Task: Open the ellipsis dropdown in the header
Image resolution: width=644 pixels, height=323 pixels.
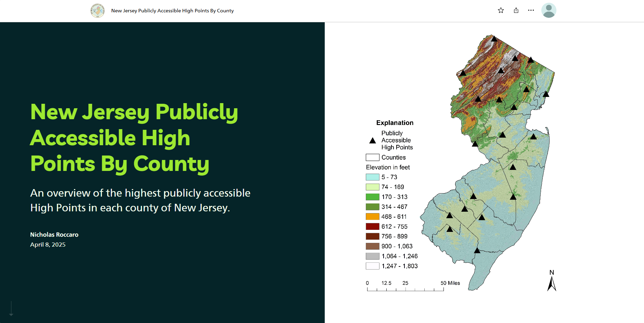Action: coord(531,10)
